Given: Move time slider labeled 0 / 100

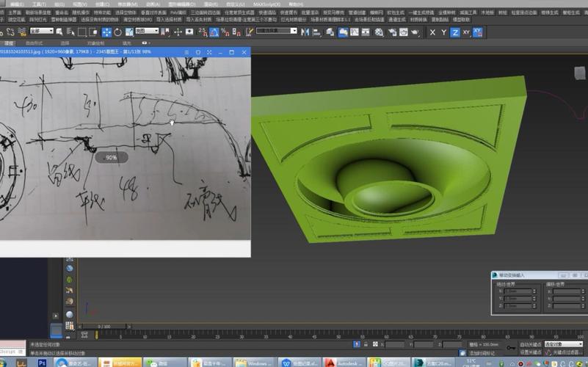Looking at the screenshot, I should [x=104, y=327].
